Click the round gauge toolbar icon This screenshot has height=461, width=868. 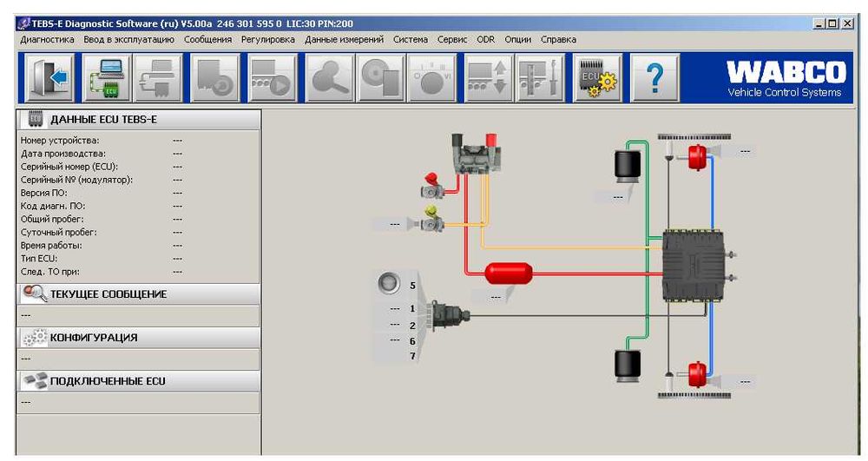click(431, 77)
